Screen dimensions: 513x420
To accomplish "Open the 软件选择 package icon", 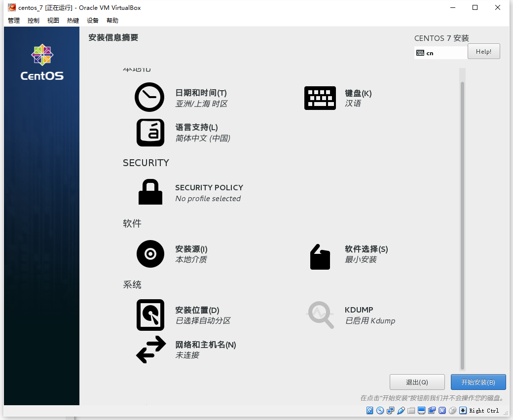I will [320, 257].
